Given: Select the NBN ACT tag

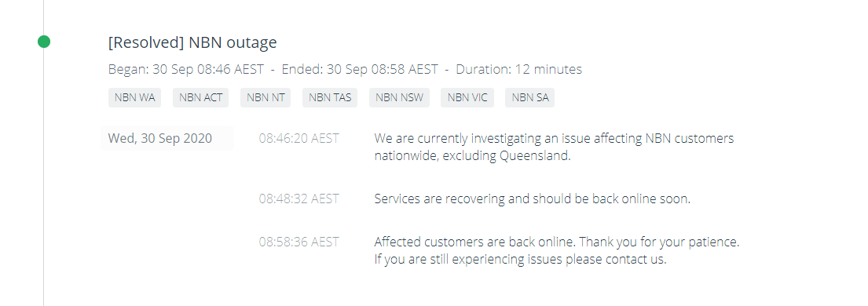Looking at the screenshot, I should pos(201,98).
